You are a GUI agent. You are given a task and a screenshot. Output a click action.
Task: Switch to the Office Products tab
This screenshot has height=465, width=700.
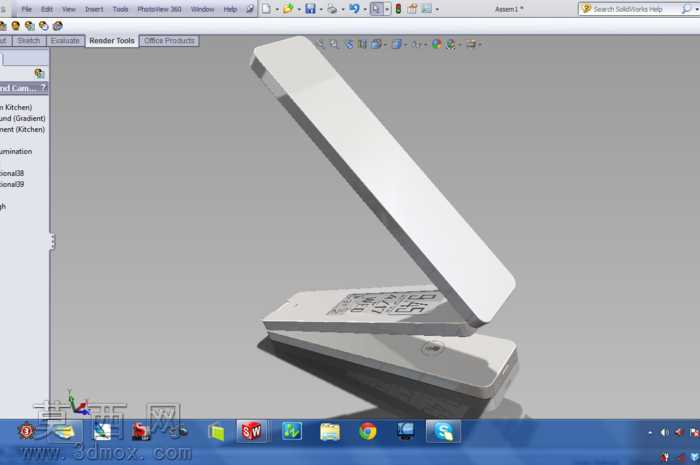pyautogui.click(x=169, y=41)
